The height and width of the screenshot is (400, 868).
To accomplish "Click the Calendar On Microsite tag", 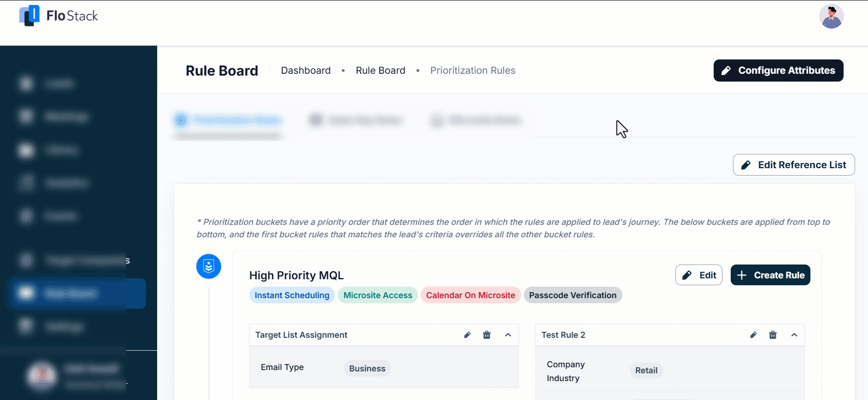I will [x=470, y=295].
